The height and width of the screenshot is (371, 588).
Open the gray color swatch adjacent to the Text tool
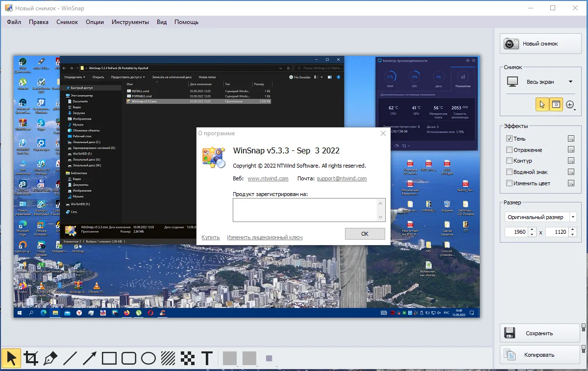tap(230, 358)
